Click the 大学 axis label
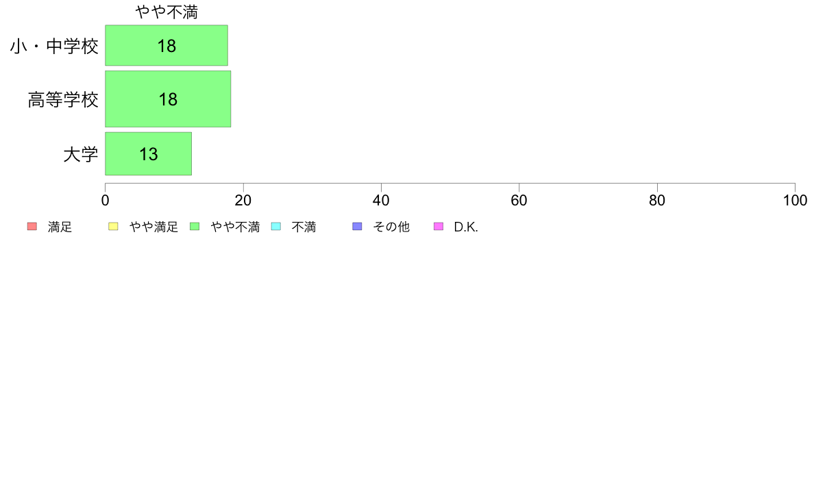The image size is (814, 504). 81,154
